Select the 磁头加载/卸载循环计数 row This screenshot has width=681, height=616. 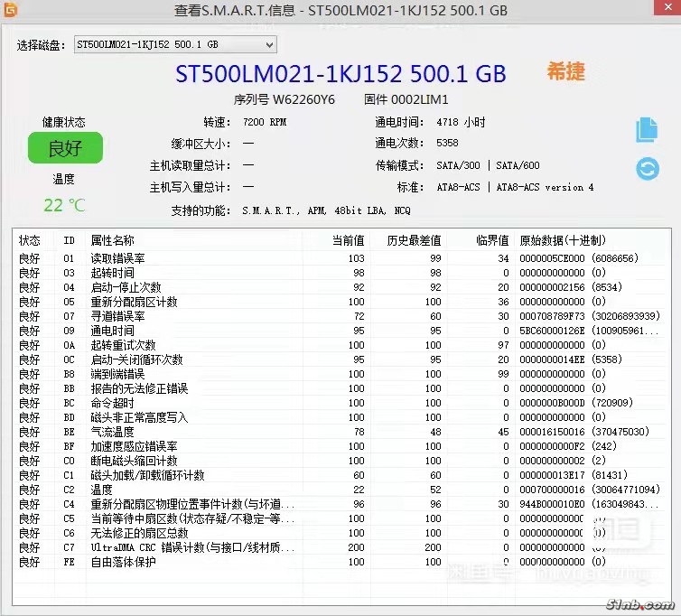[340, 475]
